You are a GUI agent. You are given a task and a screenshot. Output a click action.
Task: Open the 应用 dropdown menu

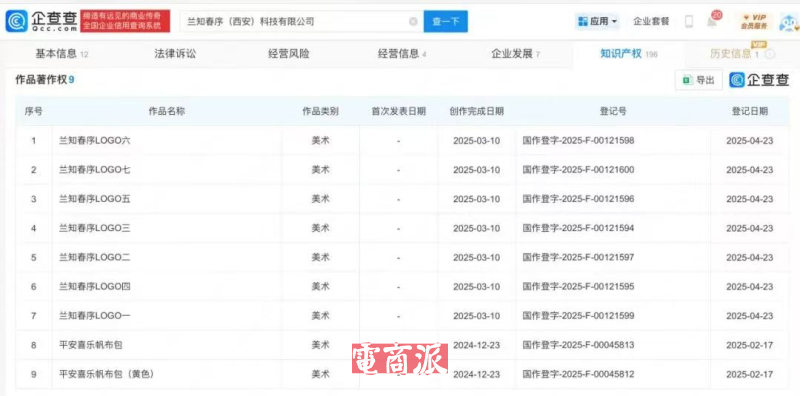[x=597, y=21]
